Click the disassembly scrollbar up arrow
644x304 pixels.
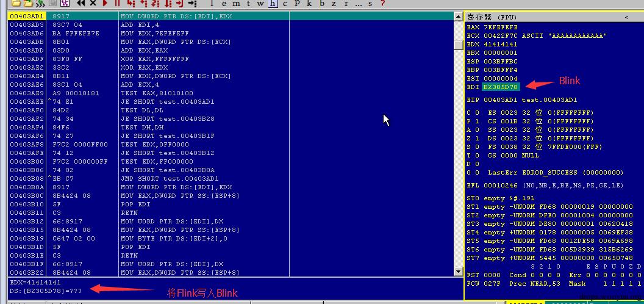[x=459, y=16]
